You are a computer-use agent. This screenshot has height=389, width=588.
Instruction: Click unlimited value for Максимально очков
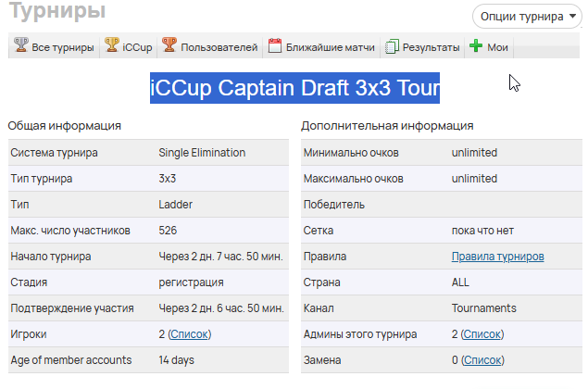click(x=474, y=179)
